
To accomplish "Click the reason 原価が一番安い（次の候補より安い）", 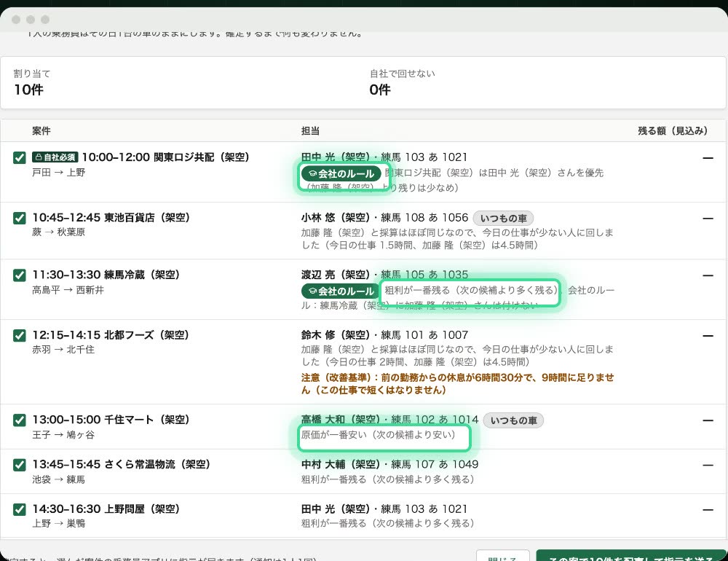I will [378, 434].
